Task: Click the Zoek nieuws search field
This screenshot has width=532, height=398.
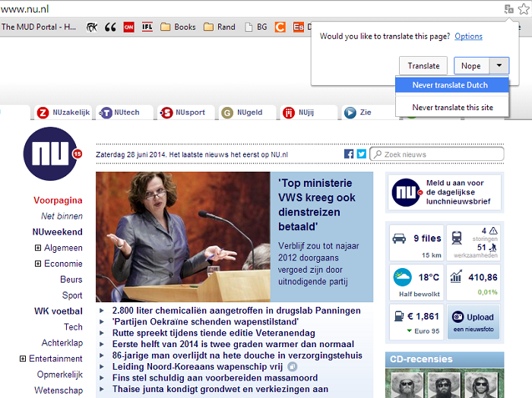Action: point(441,154)
